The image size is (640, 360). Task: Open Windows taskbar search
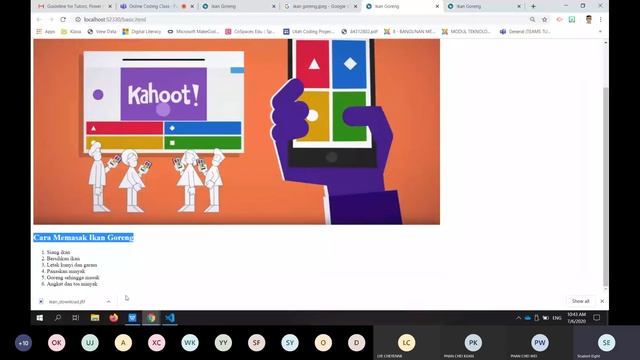pos(58,318)
